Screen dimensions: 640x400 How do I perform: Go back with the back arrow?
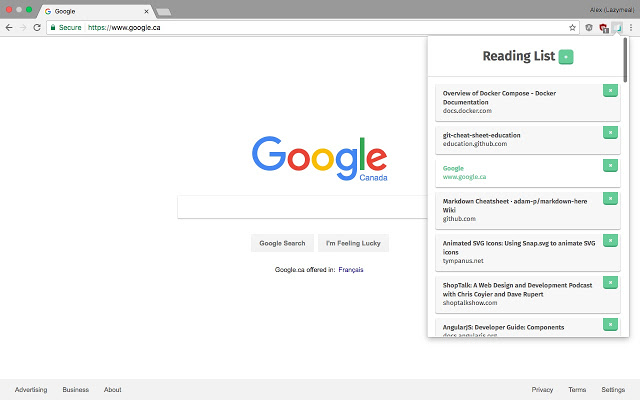click(x=9, y=28)
